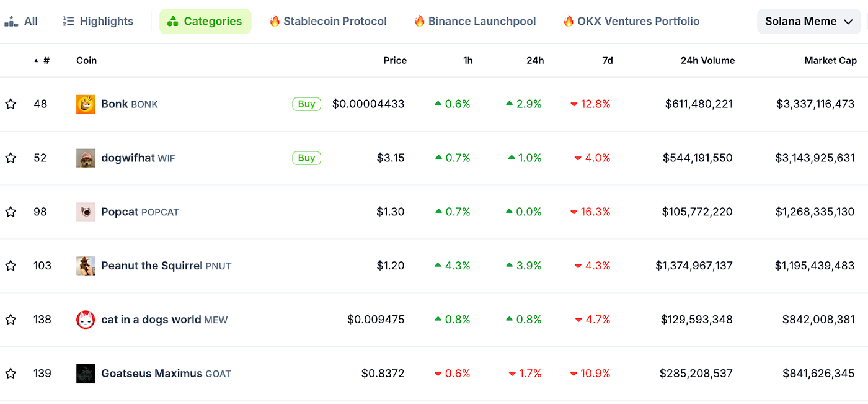
Task: Click the Popcat coin logo
Action: (x=85, y=212)
